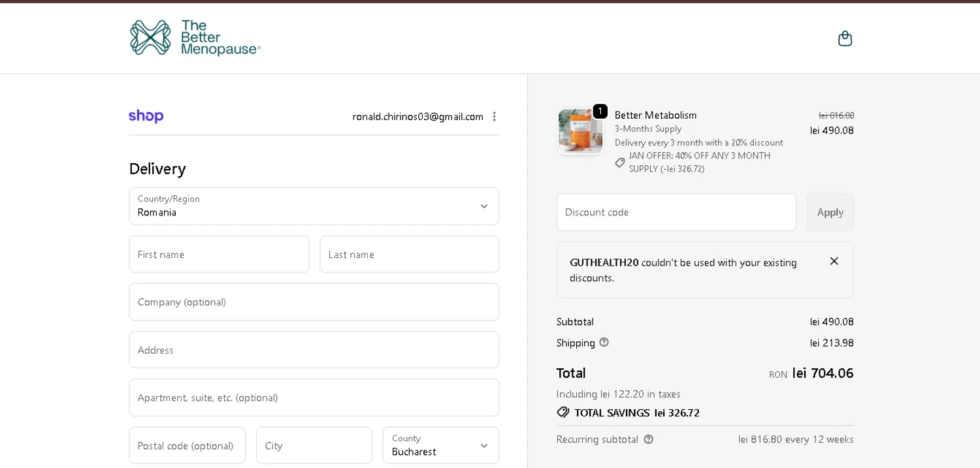Viewport: 980px width, 468px height.
Task: Click the Shipping help question icon
Action: (604, 342)
